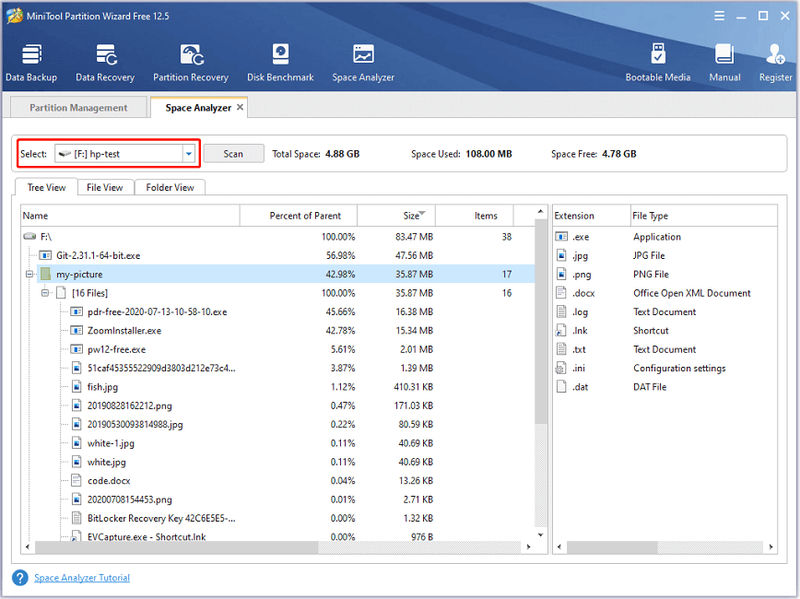
Task: Open the hamburger menu in title bar
Action: pos(719,16)
